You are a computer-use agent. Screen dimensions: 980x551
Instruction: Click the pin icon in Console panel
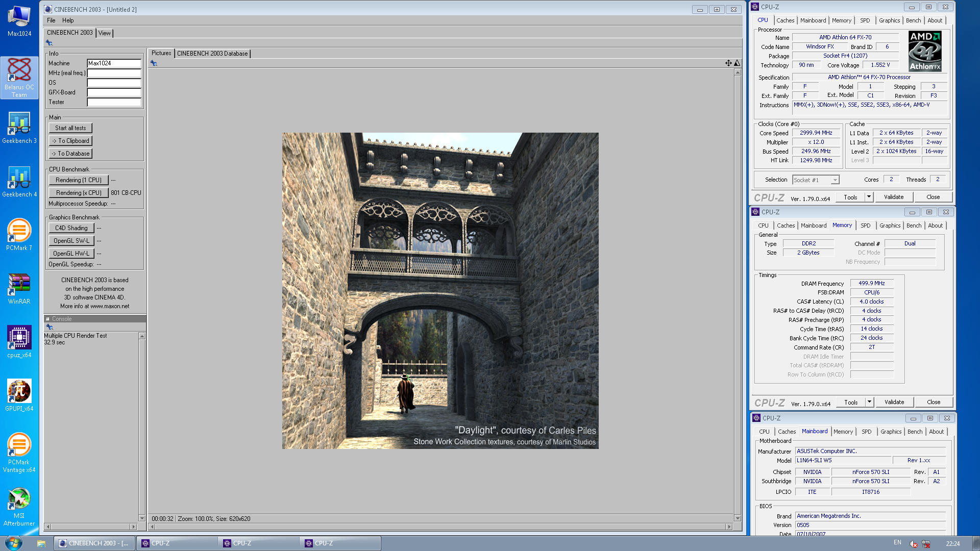click(50, 327)
